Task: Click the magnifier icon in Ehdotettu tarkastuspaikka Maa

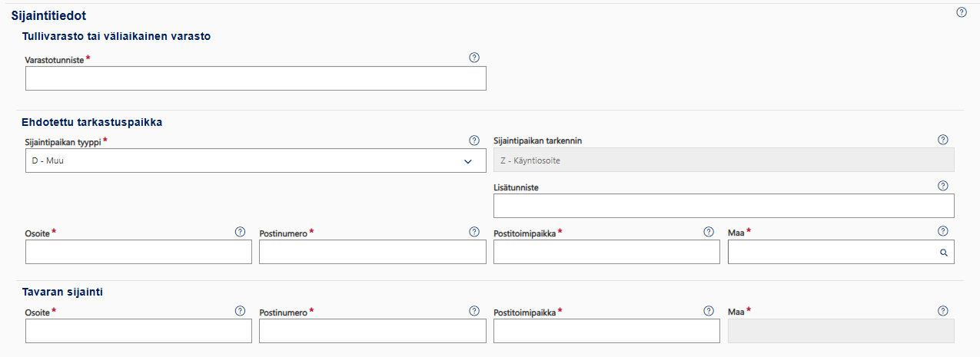Action: [x=943, y=252]
